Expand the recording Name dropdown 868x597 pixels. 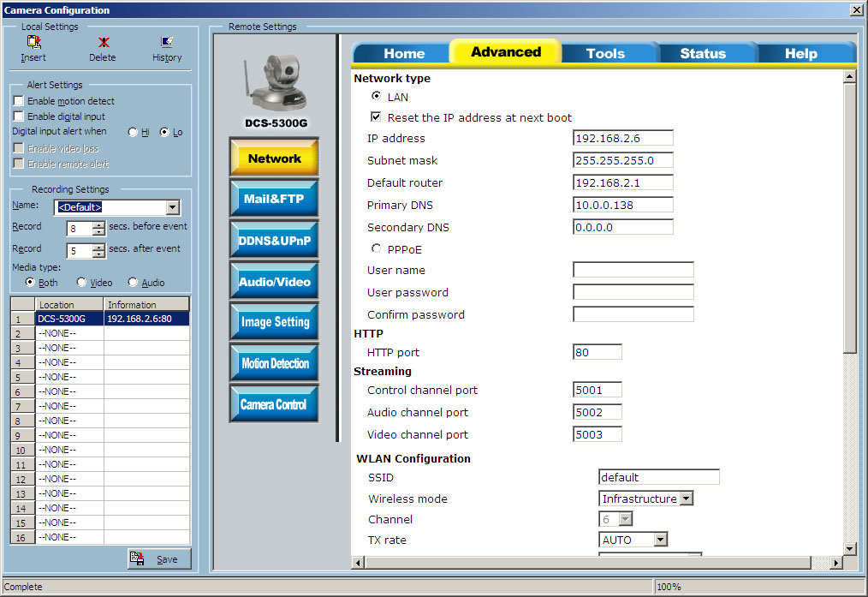tap(173, 207)
